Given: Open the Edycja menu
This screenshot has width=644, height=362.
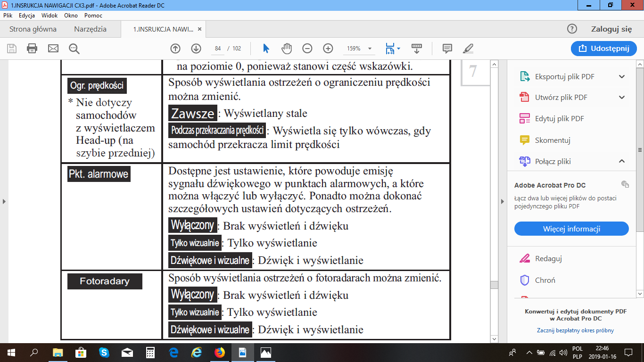Looking at the screenshot, I should click(x=27, y=16).
